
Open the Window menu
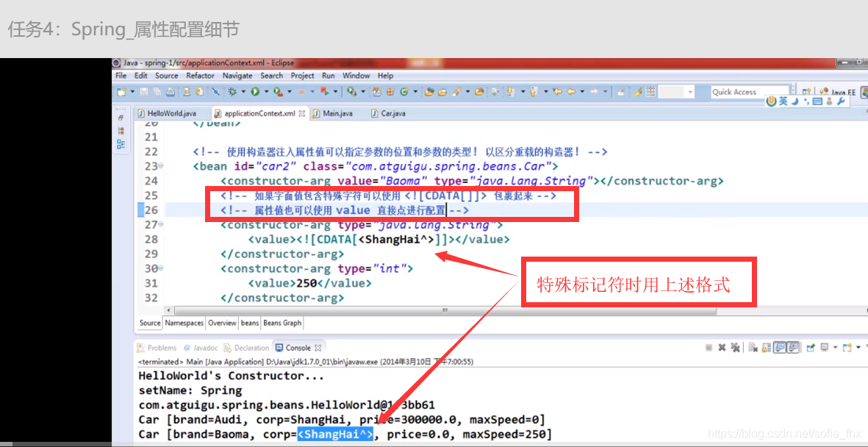pyautogui.click(x=356, y=75)
